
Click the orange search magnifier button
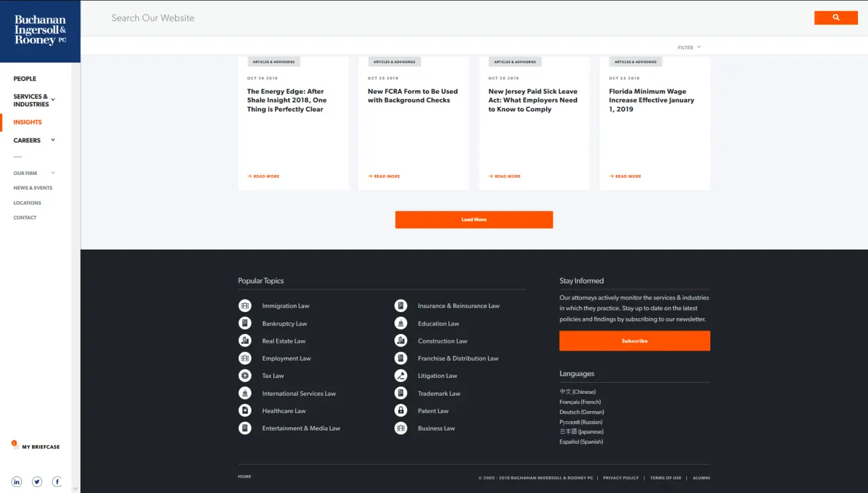[x=835, y=18]
